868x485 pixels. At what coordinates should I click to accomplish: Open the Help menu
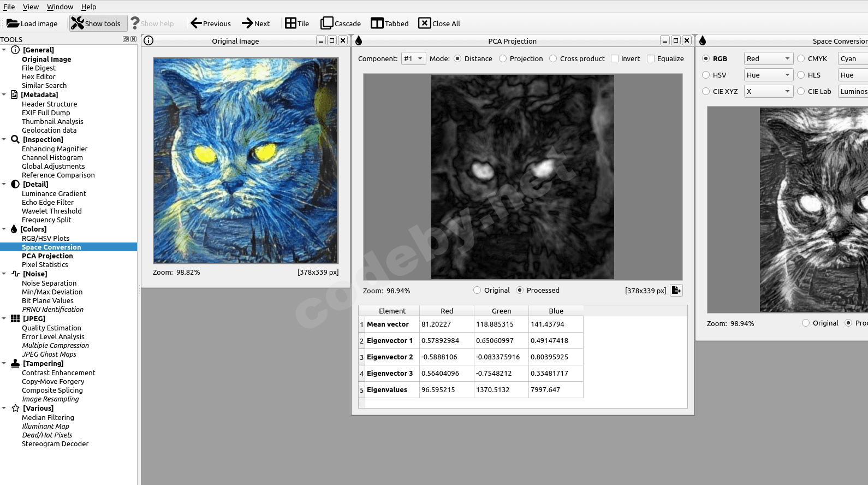[x=88, y=7]
